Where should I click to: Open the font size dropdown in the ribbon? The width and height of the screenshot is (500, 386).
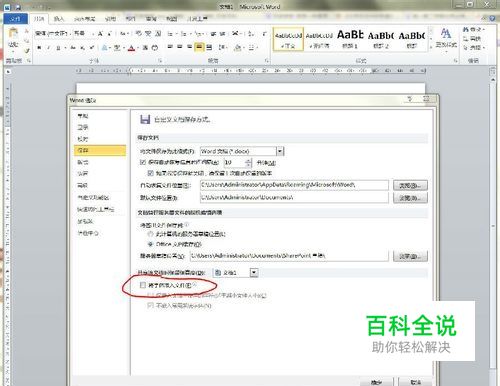(93, 34)
